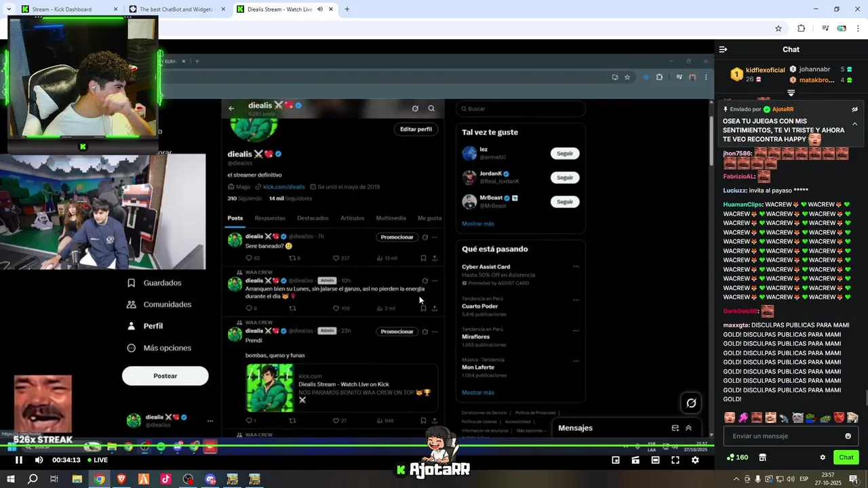Mute the stream volume speaker icon
The width and height of the screenshot is (868, 488).
[x=39, y=460]
